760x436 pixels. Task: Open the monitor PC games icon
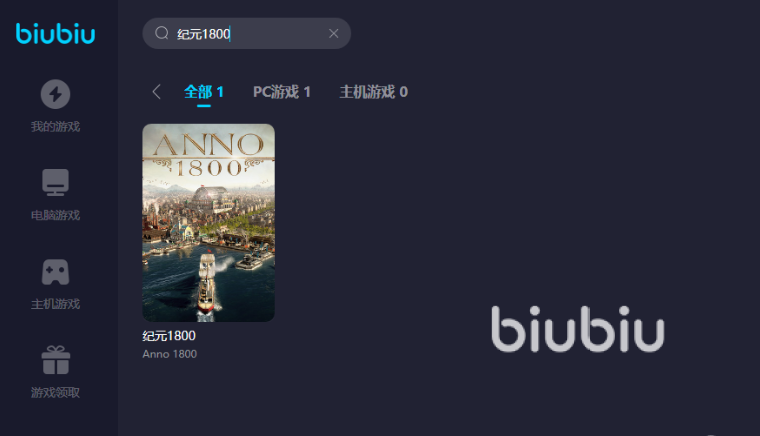pyautogui.click(x=55, y=183)
